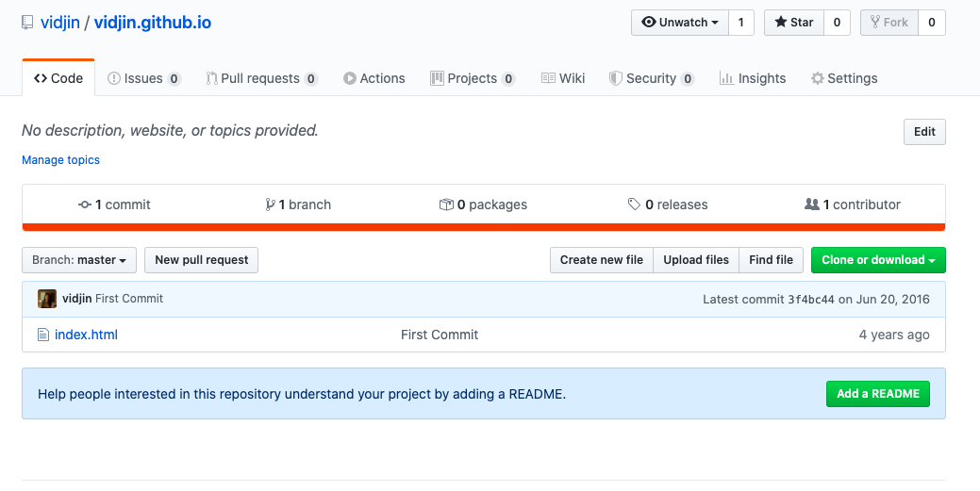980x491 pixels.
Task: Click the Edit description button
Action: (924, 132)
